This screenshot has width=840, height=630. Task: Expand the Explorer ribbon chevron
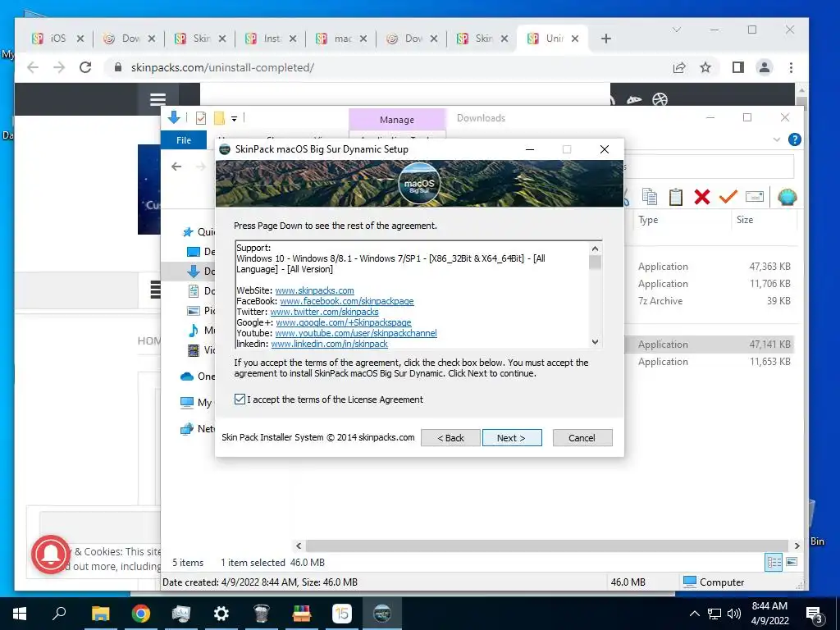point(776,139)
